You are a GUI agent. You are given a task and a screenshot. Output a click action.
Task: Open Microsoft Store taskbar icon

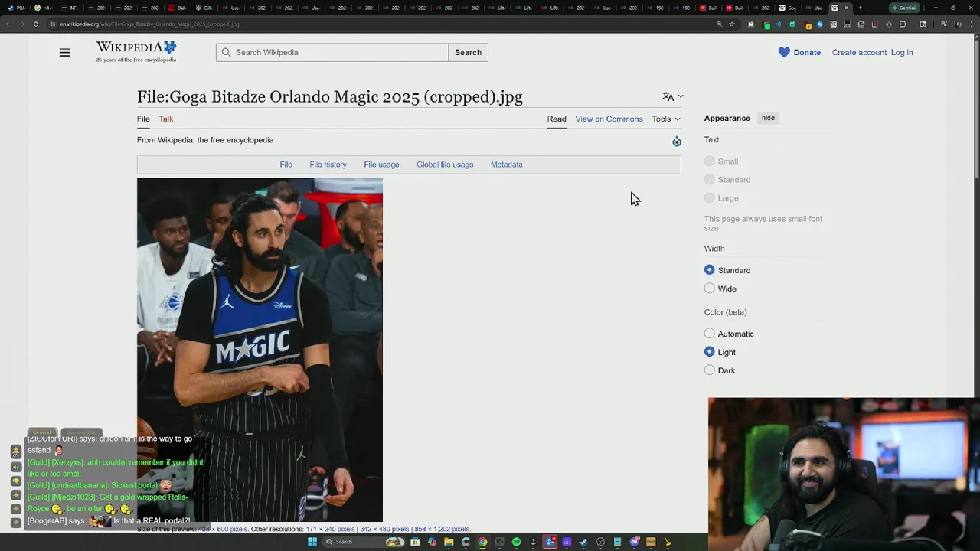pos(414,542)
